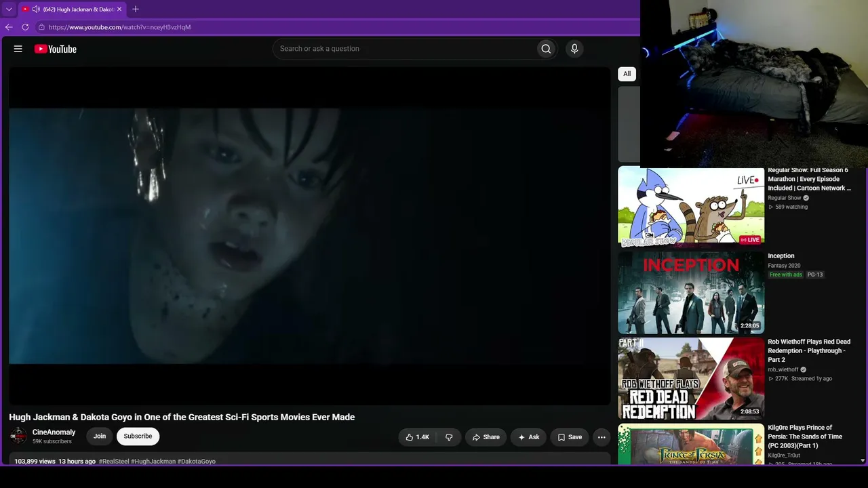Click the 277K Streamed 1y ago text
This screenshot has width=868, height=488.
[800, 379]
